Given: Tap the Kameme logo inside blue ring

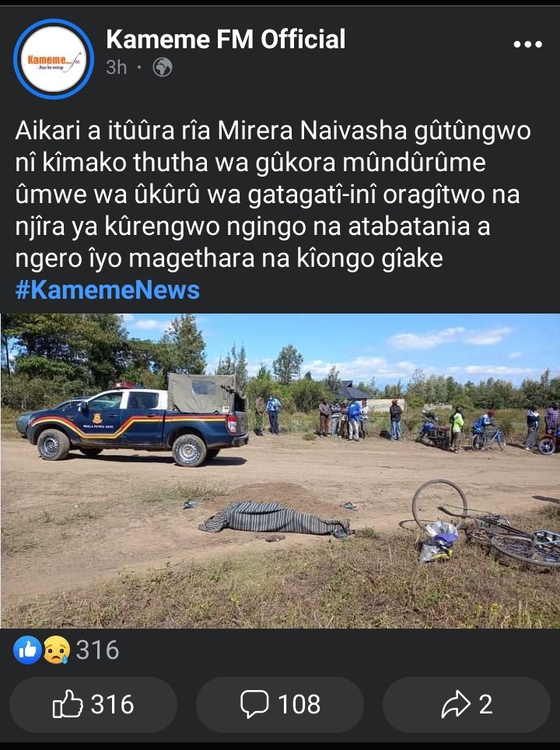Looking at the screenshot, I should (54, 59).
